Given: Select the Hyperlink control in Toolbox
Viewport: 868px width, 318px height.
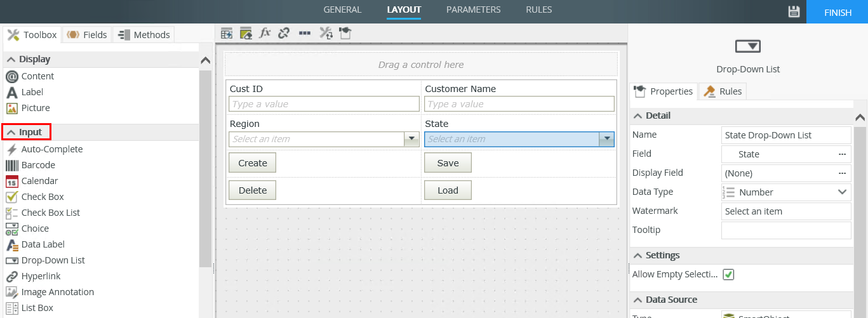Looking at the screenshot, I should 40,276.
